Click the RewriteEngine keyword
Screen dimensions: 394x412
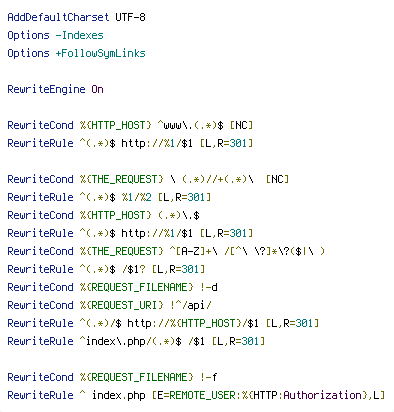(46, 89)
